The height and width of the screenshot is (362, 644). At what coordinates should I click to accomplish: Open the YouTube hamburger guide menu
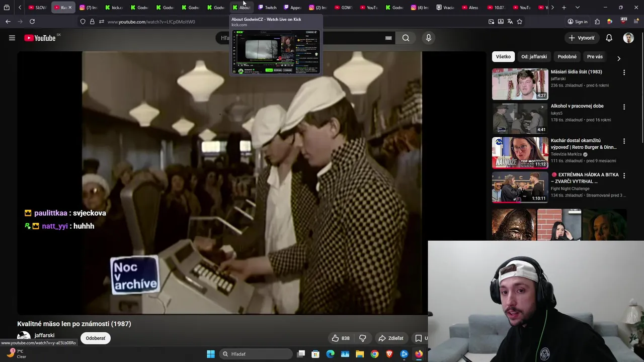click(x=12, y=38)
